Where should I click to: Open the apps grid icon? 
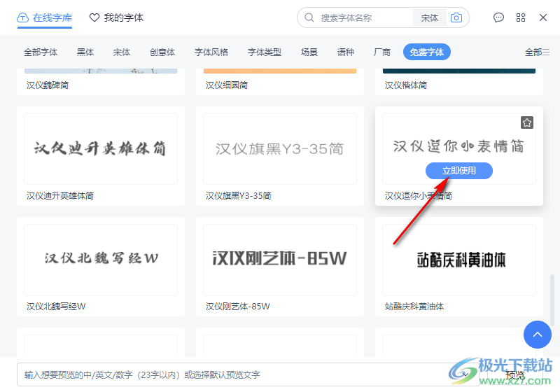pos(521,17)
